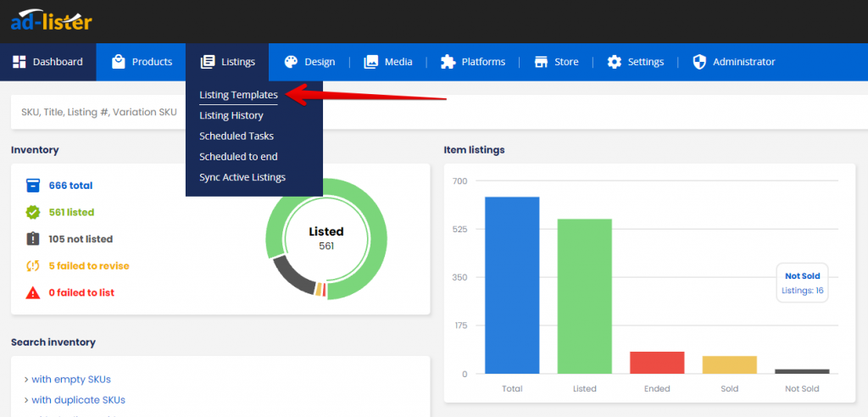Click the dark gray donut chart segment
The image size is (868, 417).
pyautogui.click(x=292, y=276)
